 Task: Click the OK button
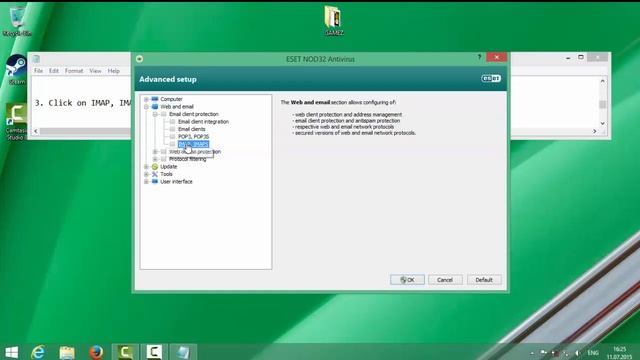click(407, 280)
